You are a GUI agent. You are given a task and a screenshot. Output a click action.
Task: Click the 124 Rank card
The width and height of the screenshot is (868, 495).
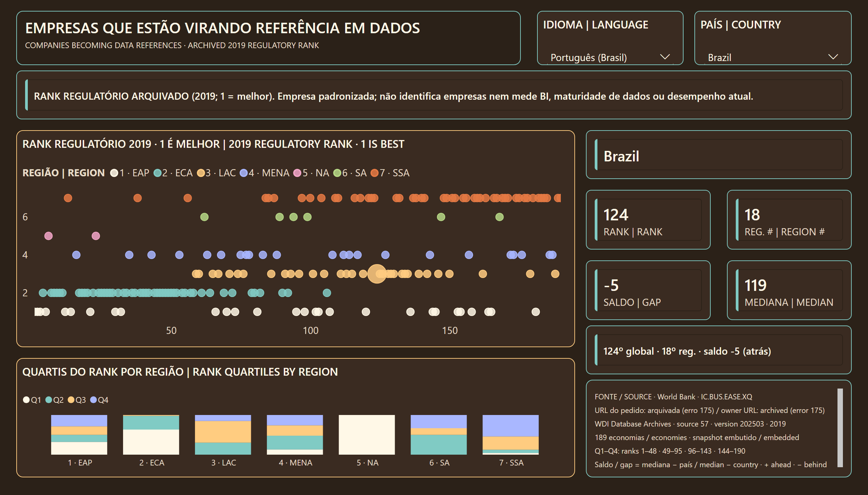[x=648, y=220]
